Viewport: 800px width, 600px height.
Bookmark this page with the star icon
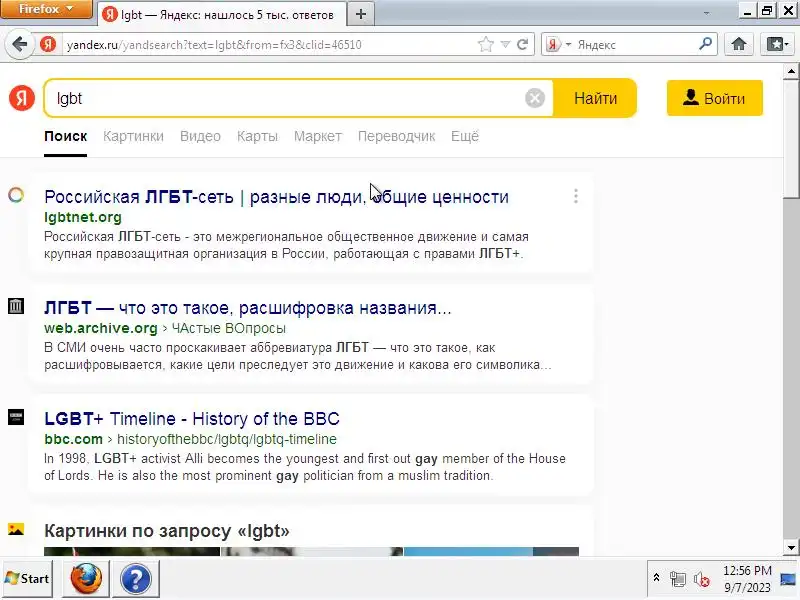[486, 45]
